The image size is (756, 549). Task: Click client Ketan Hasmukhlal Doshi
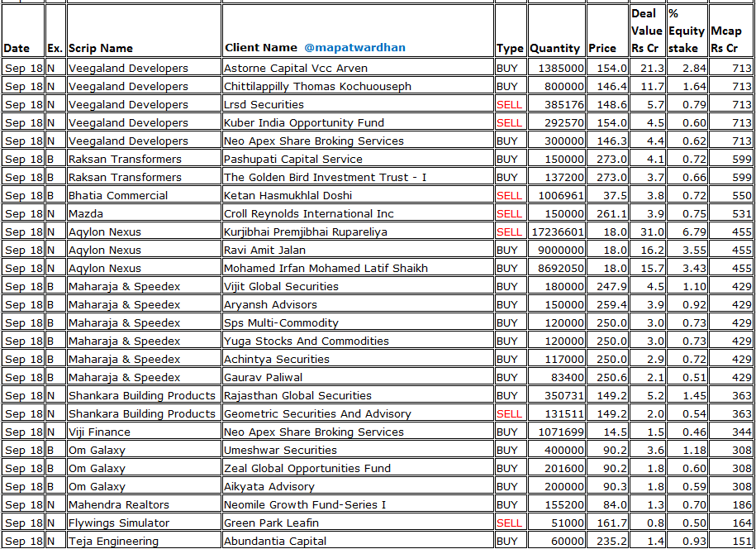click(288, 195)
